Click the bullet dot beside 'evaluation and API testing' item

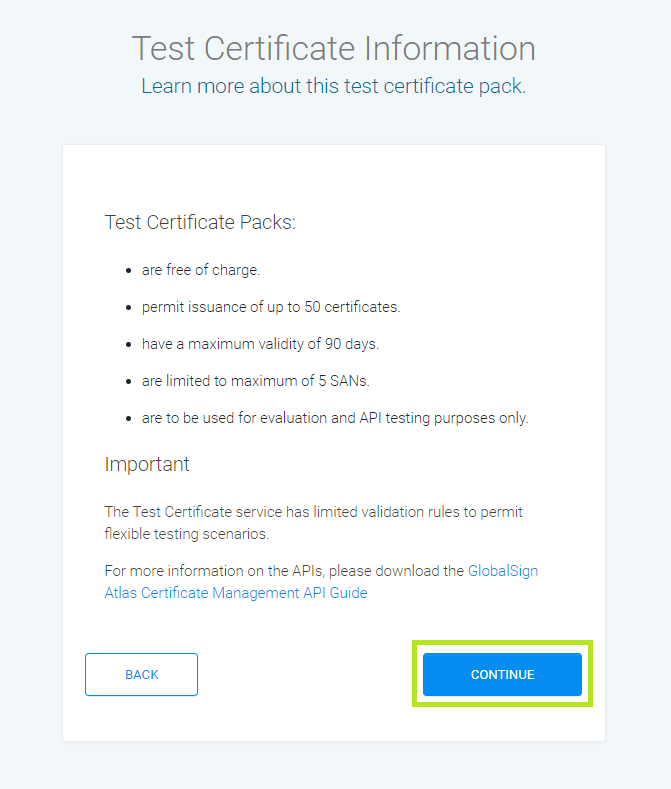(129, 419)
